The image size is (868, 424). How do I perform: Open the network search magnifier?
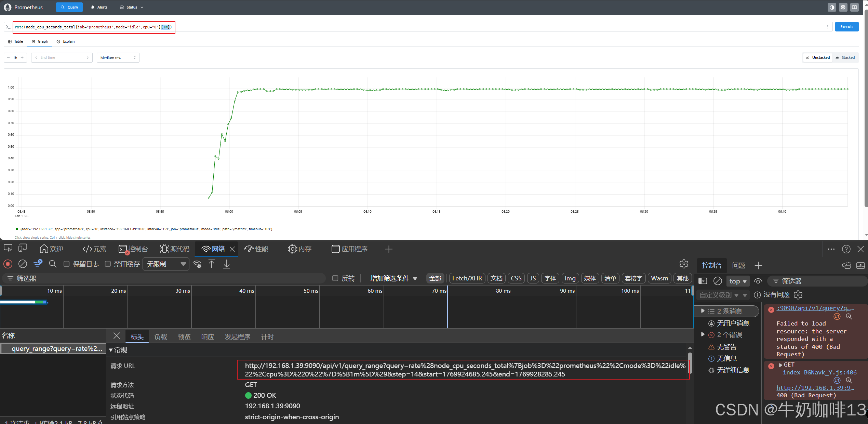(53, 264)
